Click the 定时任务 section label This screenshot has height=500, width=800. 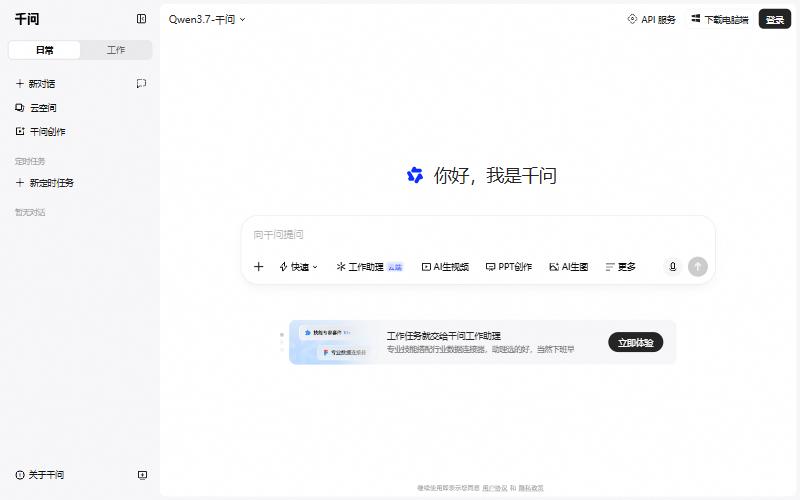click(30, 162)
